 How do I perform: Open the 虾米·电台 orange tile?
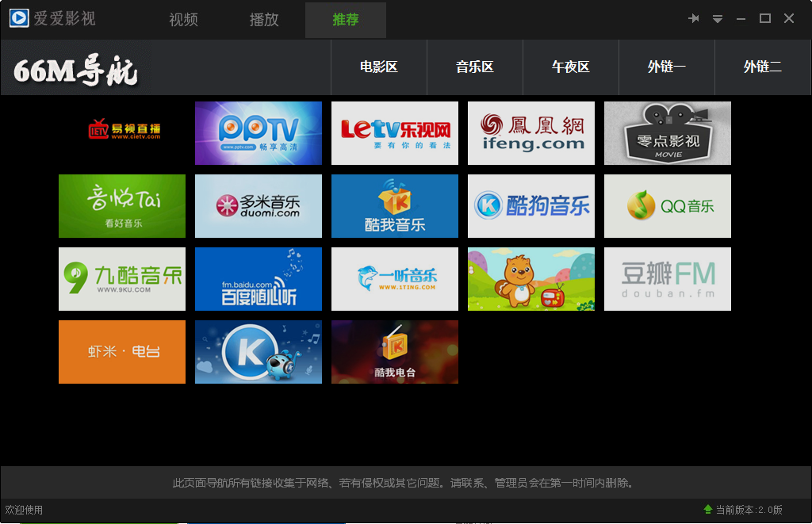[x=121, y=352]
